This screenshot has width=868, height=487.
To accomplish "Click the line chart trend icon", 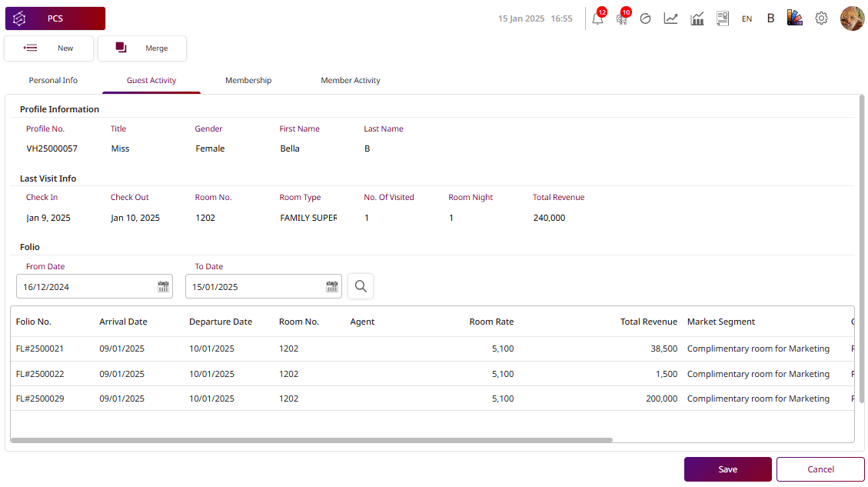I will pyautogui.click(x=670, y=18).
